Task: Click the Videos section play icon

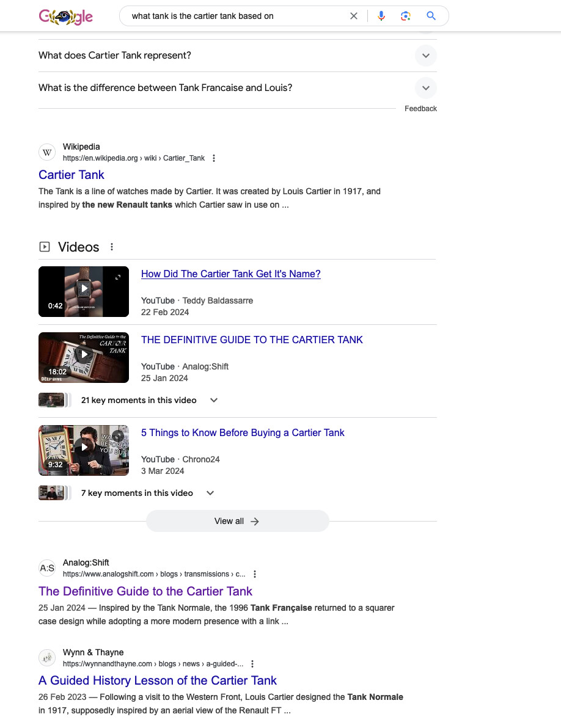Action: click(x=45, y=247)
